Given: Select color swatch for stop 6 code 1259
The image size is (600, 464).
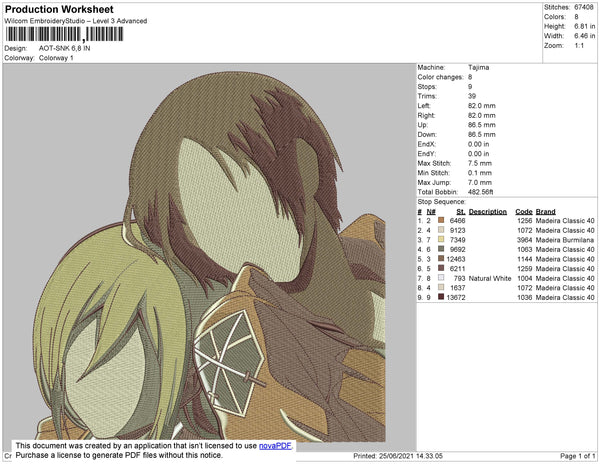Looking at the screenshot, I should 441,268.
